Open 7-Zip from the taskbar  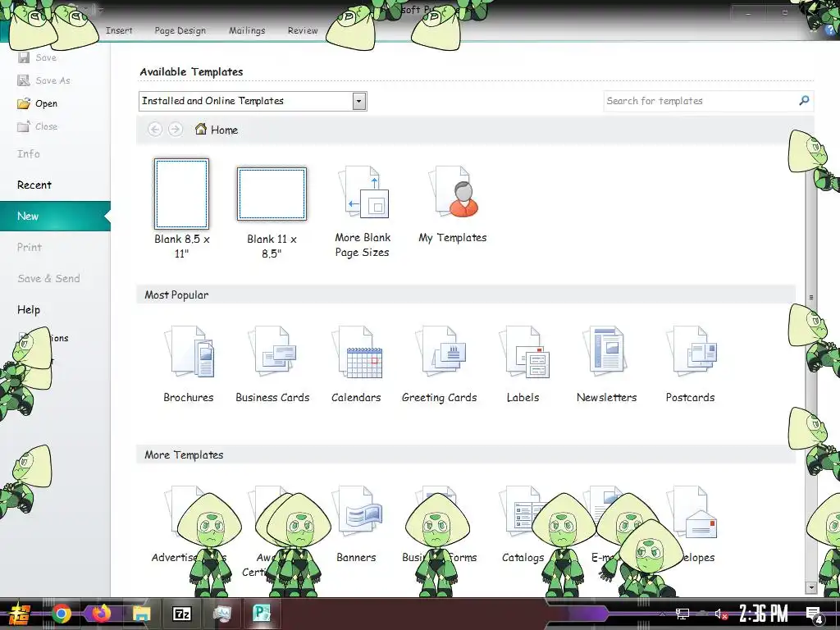tap(181, 614)
